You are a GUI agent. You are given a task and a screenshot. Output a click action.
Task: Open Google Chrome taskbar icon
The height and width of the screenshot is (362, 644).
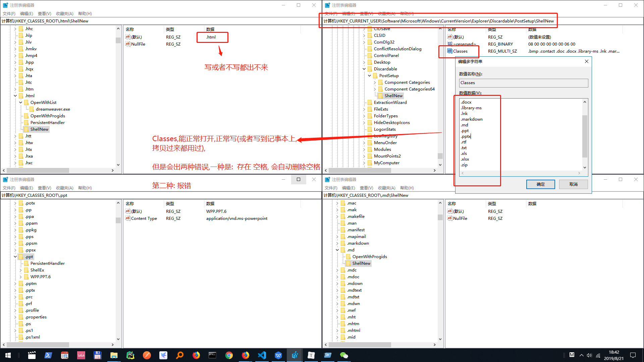tap(229, 355)
